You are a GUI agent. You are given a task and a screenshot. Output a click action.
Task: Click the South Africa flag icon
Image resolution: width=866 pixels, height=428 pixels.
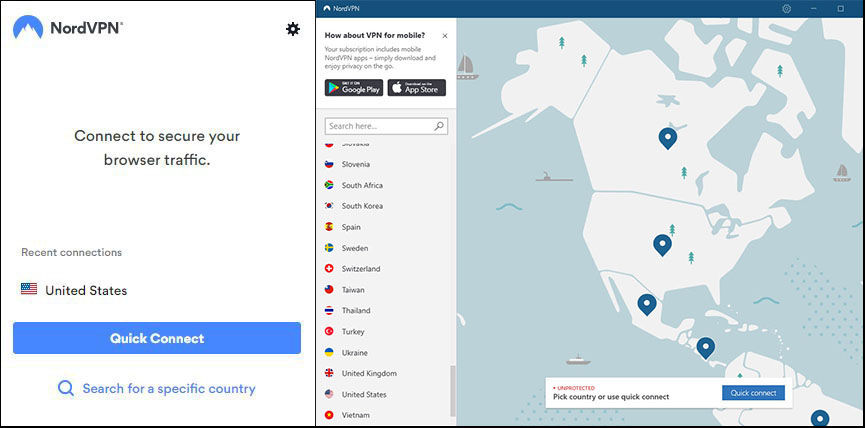(x=329, y=185)
